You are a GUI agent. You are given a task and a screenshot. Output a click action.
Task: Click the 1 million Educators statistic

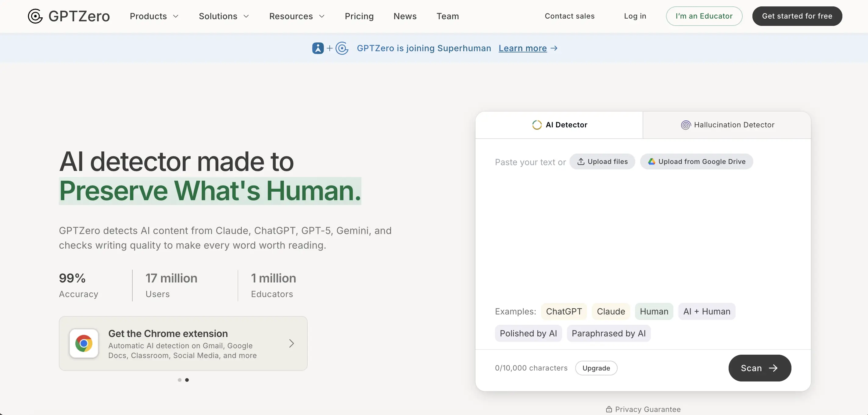pos(273,285)
